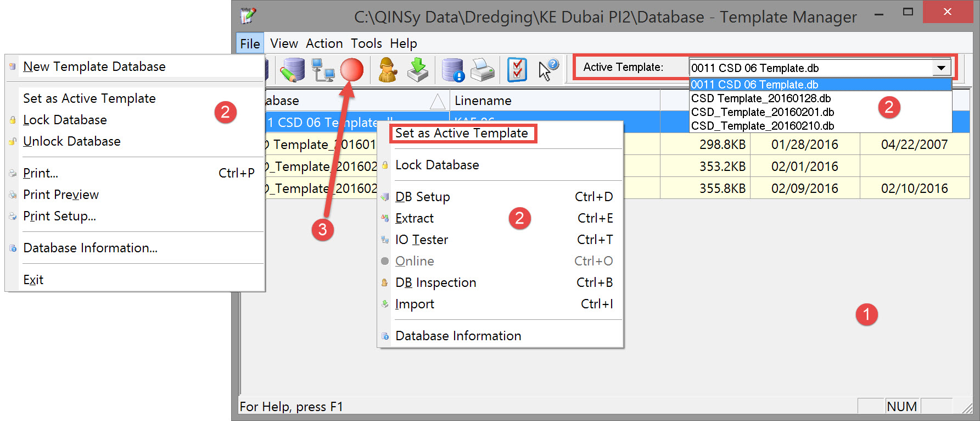Choose Unlock Database in the File menu
980x421 pixels.
pos(135,141)
